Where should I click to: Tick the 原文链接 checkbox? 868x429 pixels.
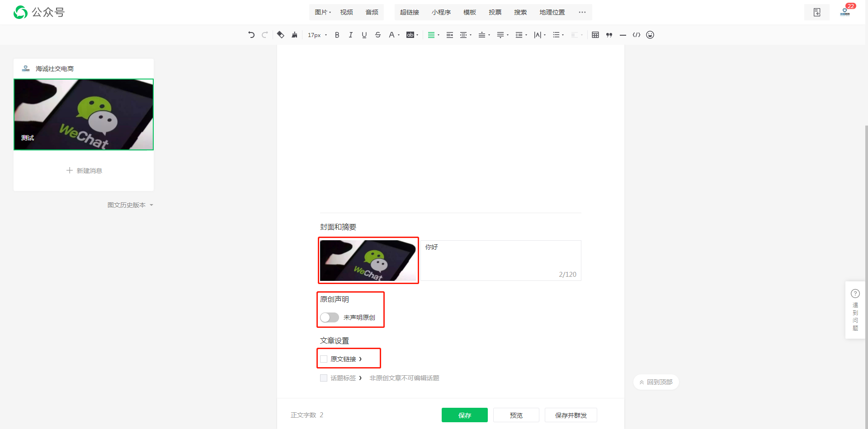[324, 359]
